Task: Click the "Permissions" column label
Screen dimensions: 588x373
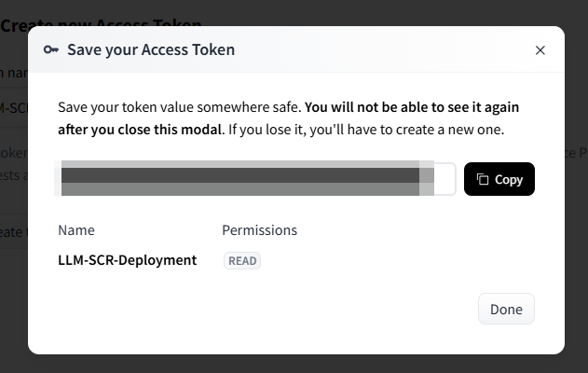Action: click(x=259, y=229)
